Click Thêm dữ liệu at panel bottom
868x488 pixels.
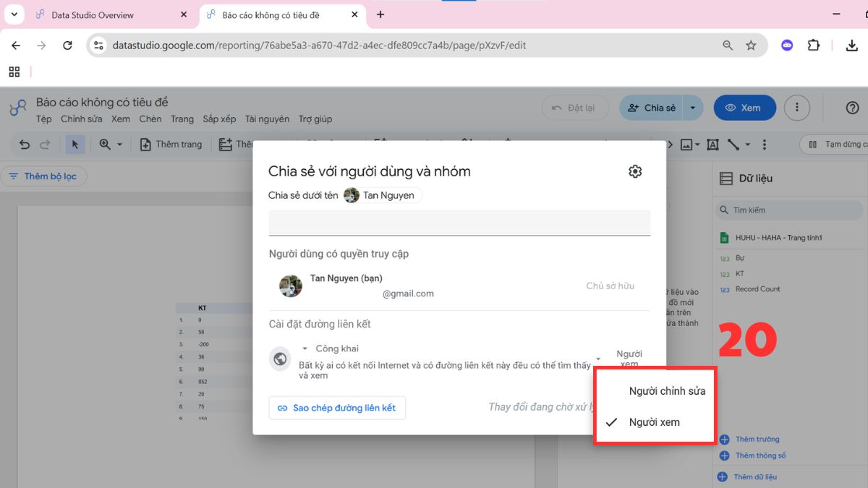click(747, 477)
